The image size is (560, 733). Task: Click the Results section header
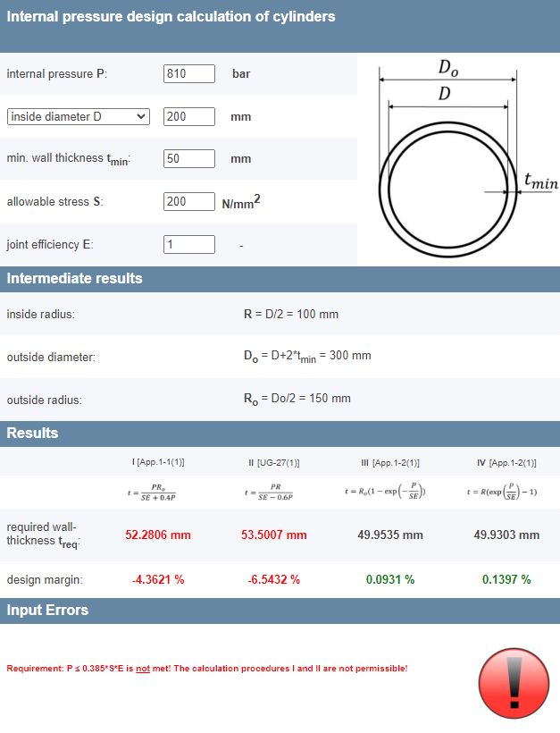pyautogui.click(x=280, y=434)
